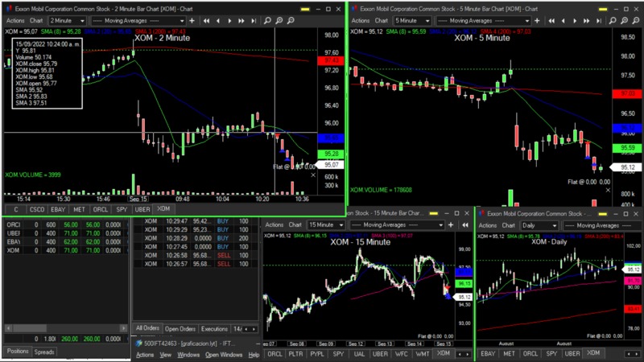The width and height of the screenshot is (644, 362).
Task: Switch to the CSCO tab under 2 Minute chart
Action: pyautogui.click(x=37, y=208)
